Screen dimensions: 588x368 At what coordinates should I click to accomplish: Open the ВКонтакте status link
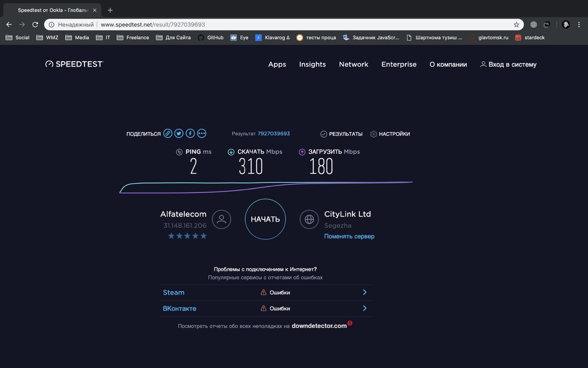(180, 308)
